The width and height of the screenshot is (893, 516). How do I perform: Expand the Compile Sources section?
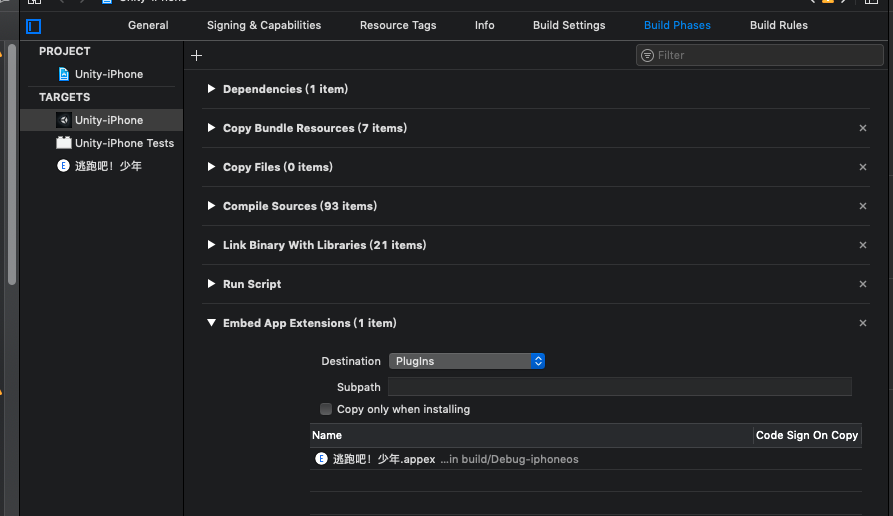[211, 206]
